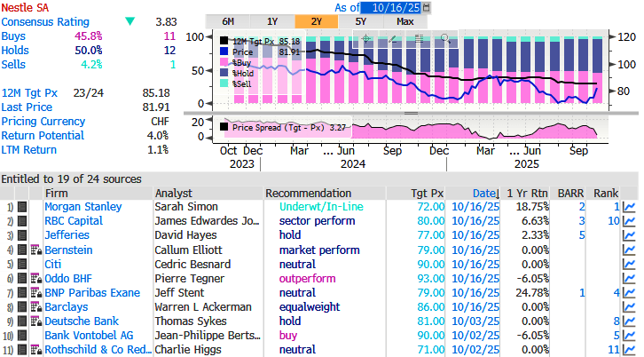Open the chart icon in Morgan Stanley row
The width and height of the screenshot is (644, 357).
629,207
